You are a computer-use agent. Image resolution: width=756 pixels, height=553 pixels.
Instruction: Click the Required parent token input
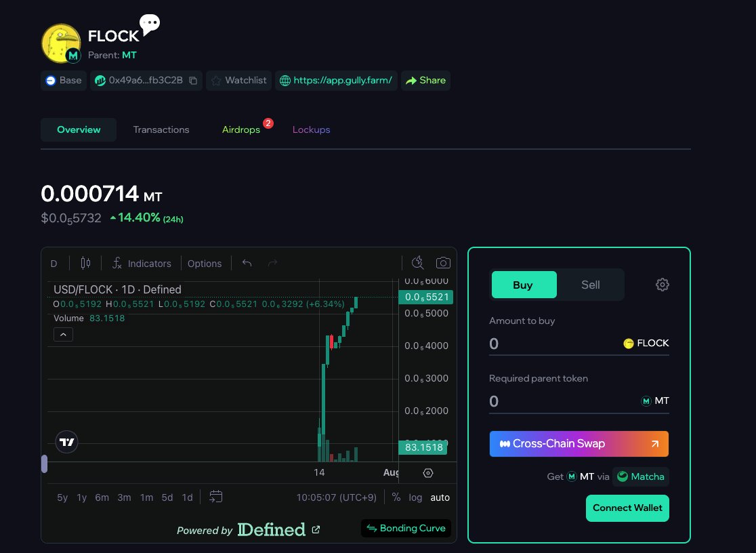point(562,401)
